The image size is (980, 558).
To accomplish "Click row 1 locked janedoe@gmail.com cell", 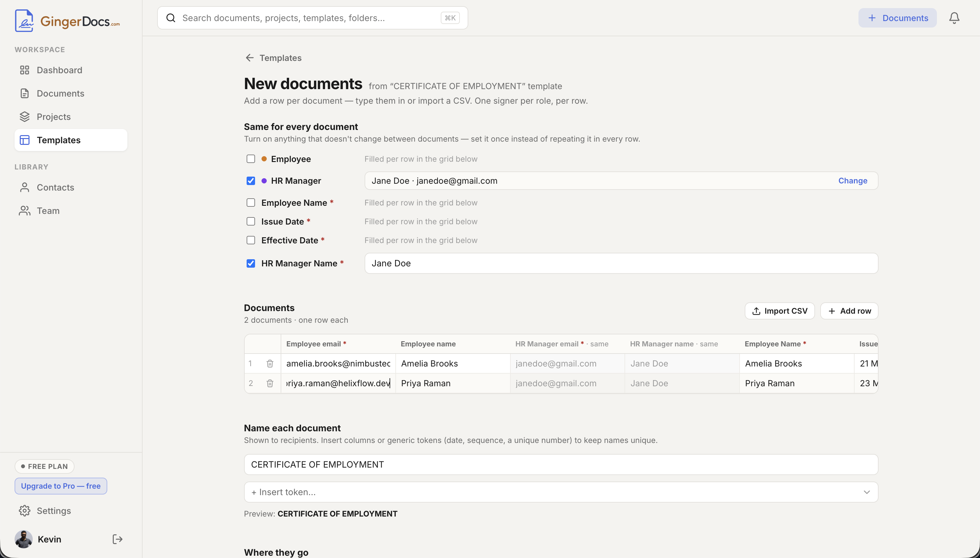I will point(567,363).
